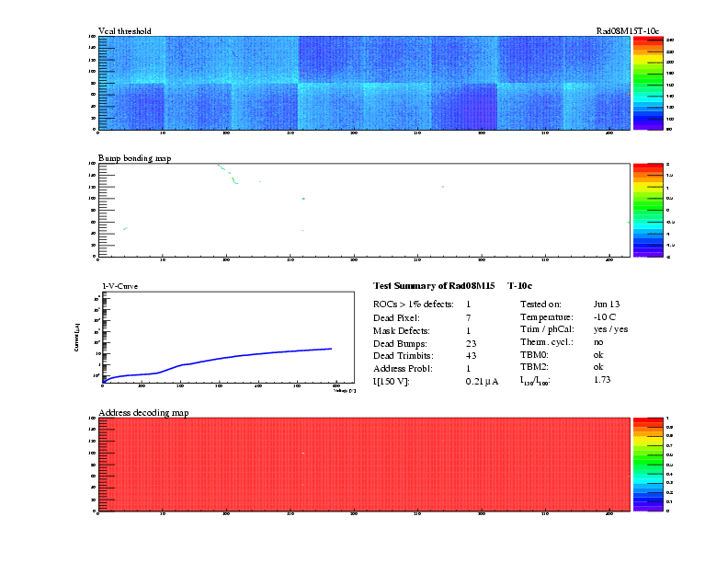Click the Bump bonding map title
Viewport: 728px width, 563px height.
coord(134,158)
